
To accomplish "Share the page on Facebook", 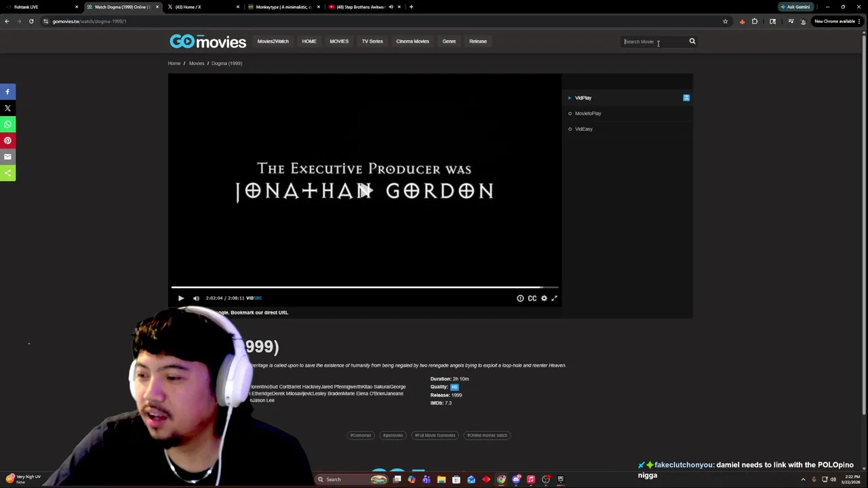I will [7, 91].
